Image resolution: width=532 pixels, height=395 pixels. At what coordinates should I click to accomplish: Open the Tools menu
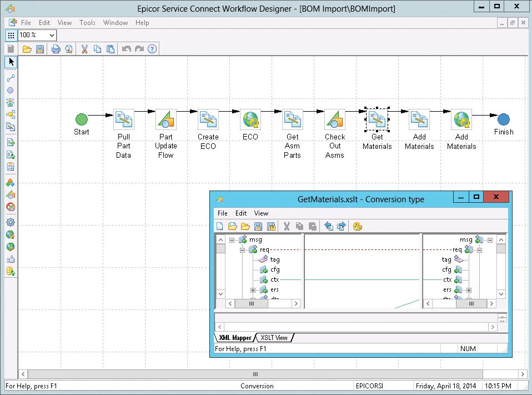87,23
